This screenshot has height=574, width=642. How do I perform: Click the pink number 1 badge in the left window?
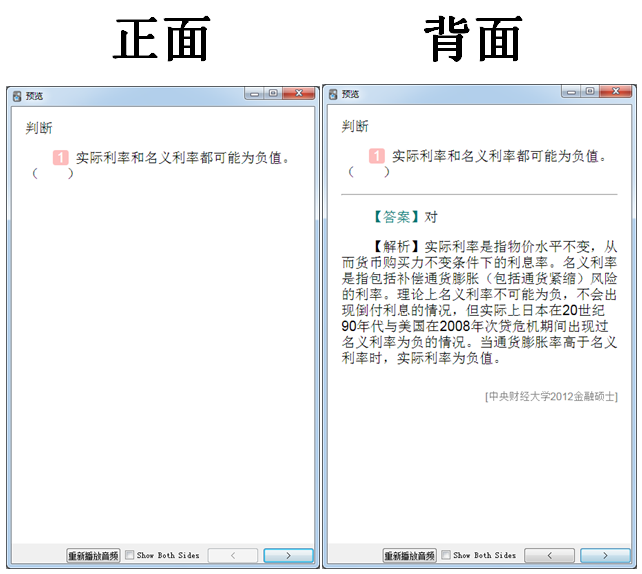point(61,158)
